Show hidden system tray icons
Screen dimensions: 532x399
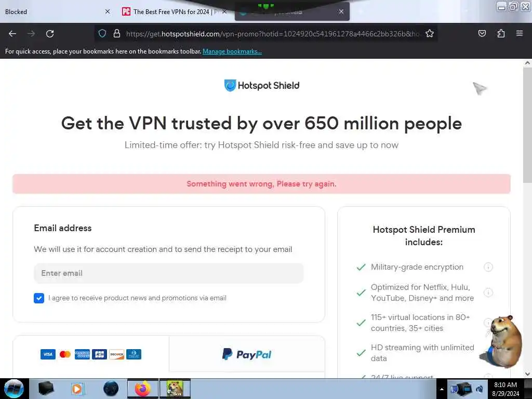coord(442,389)
